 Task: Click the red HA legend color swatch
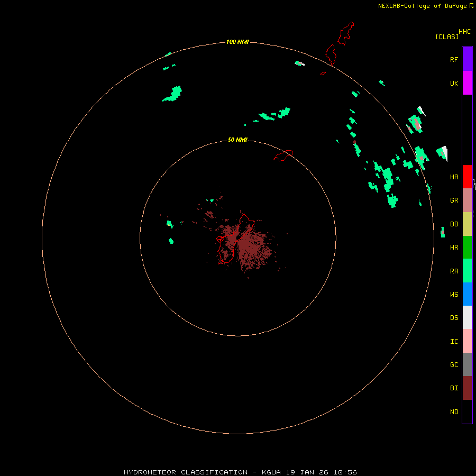(467, 177)
